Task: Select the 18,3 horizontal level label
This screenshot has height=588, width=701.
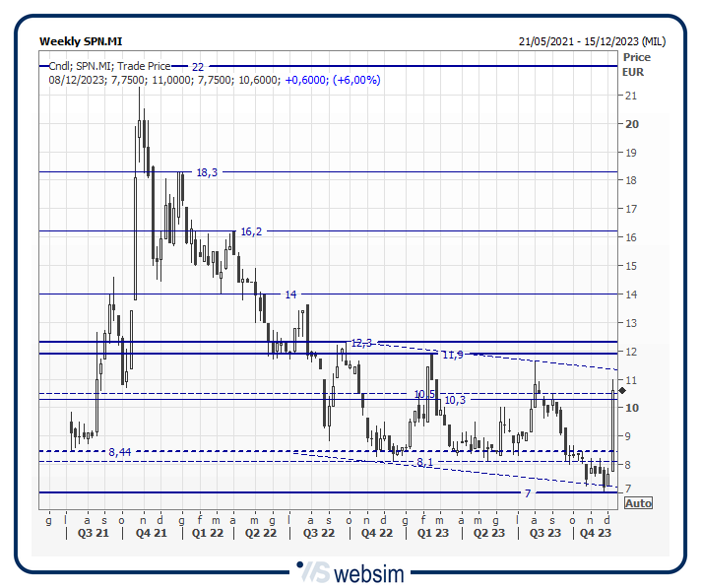Action: click(207, 172)
